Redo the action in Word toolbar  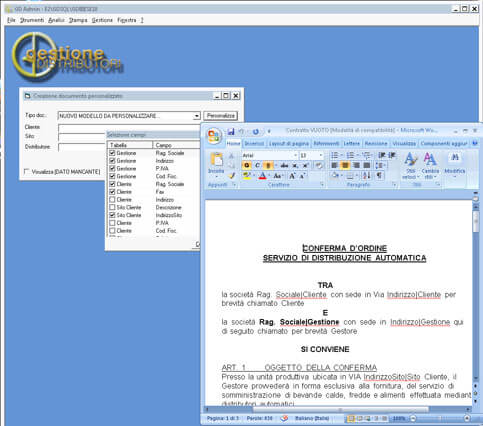(256, 132)
